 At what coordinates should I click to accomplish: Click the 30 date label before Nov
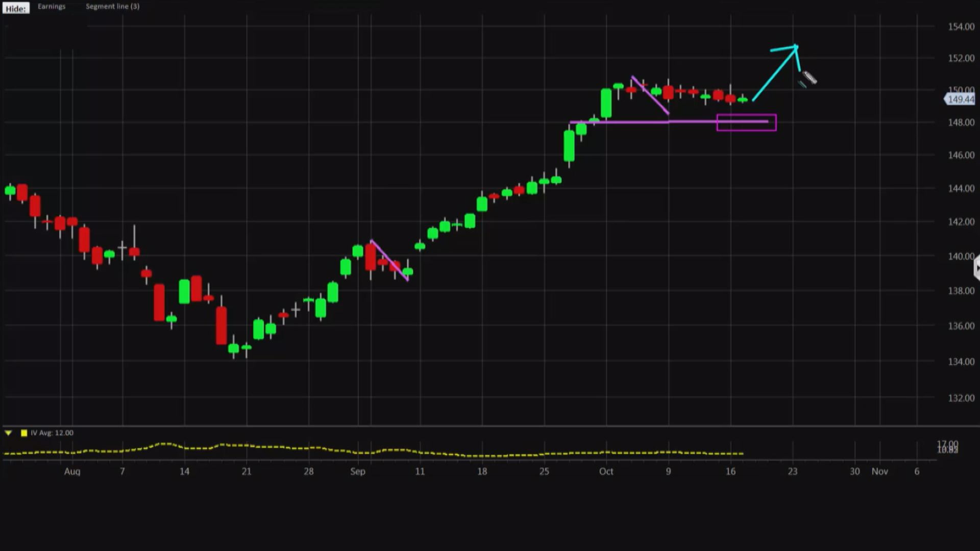click(x=854, y=471)
